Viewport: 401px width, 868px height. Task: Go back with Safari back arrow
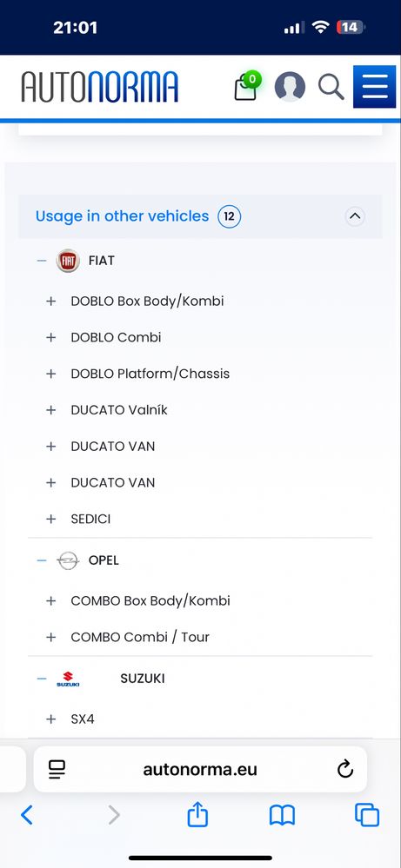point(27,815)
